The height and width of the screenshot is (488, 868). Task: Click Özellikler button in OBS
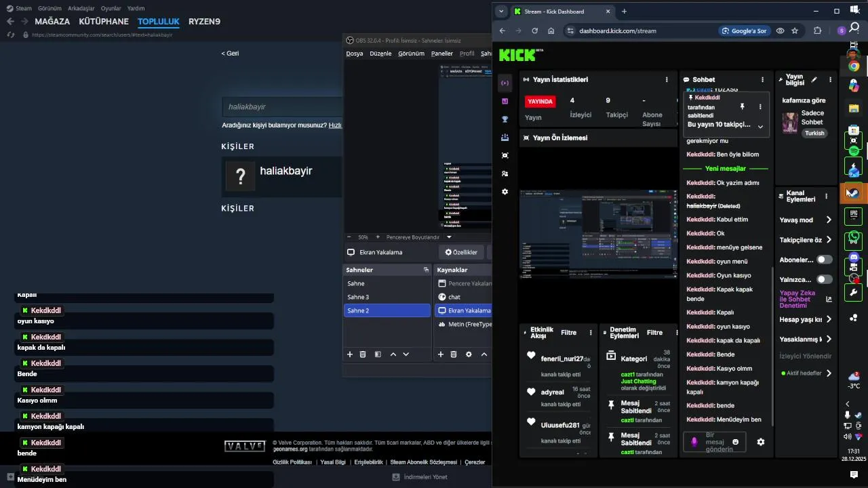point(461,252)
